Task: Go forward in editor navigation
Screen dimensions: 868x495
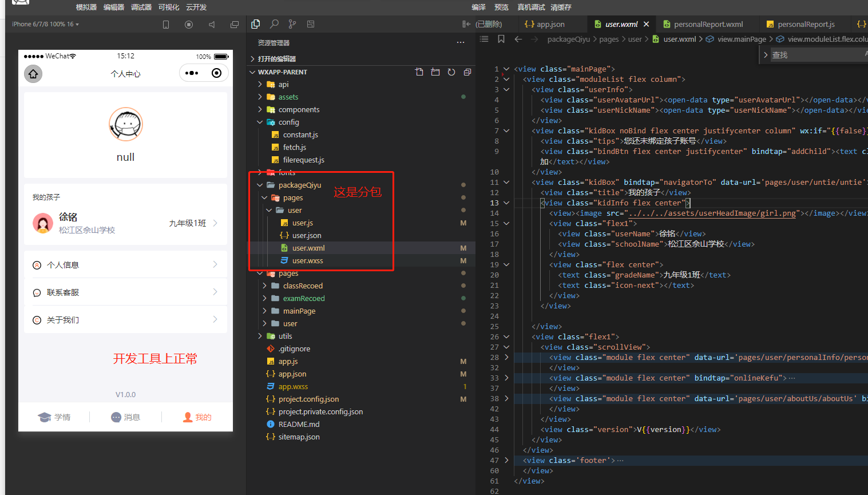Action: pyautogui.click(x=535, y=39)
